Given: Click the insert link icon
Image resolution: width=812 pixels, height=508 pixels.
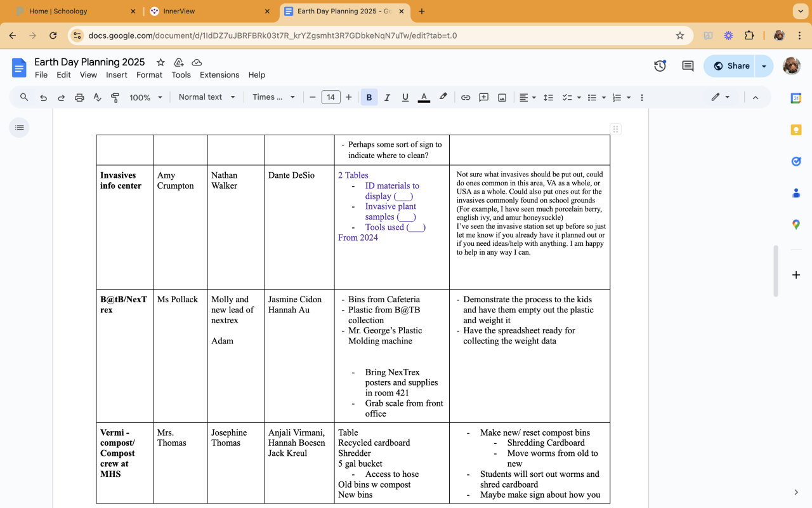Looking at the screenshot, I should click(x=466, y=97).
